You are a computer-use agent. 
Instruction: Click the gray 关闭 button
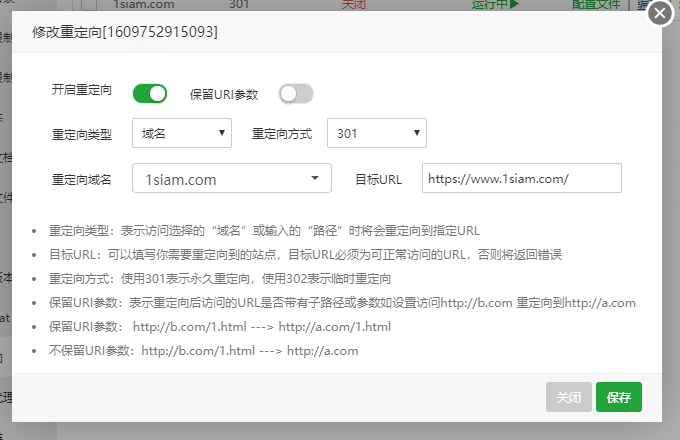pos(569,397)
